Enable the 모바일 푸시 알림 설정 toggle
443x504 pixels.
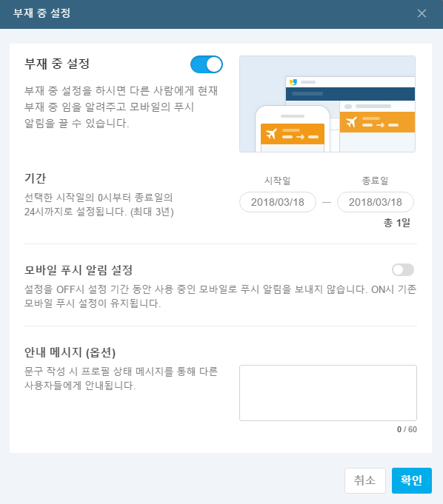(x=403, y=270)
